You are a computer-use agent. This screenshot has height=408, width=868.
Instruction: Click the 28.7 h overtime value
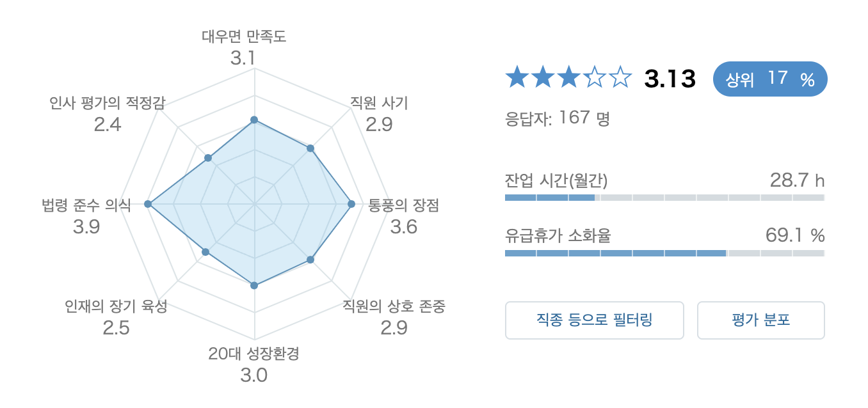tap(797, 180)
